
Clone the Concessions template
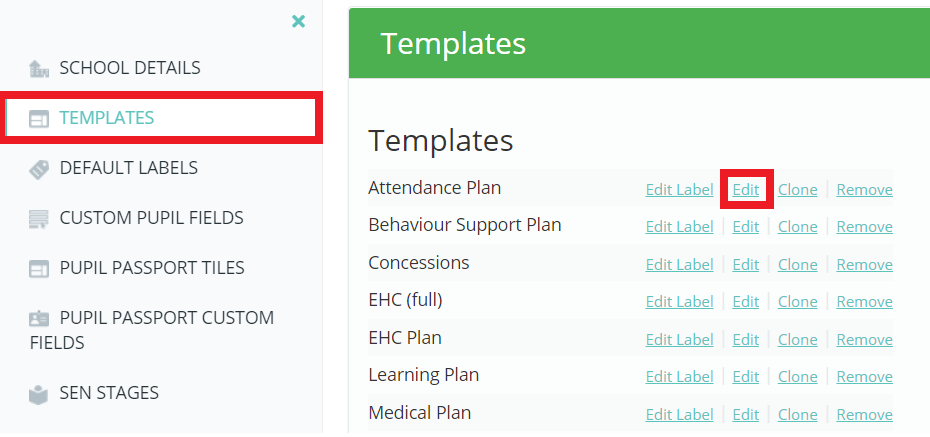(798, 264)
